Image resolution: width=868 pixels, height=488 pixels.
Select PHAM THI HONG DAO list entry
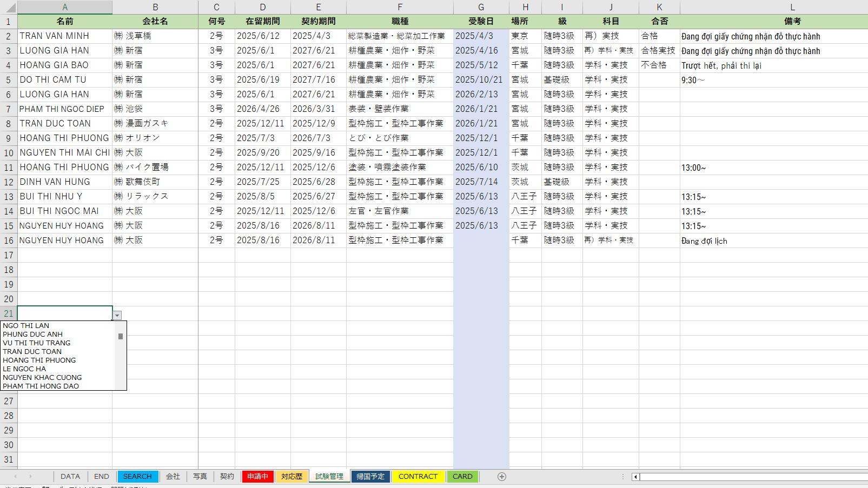click(41, 386)
